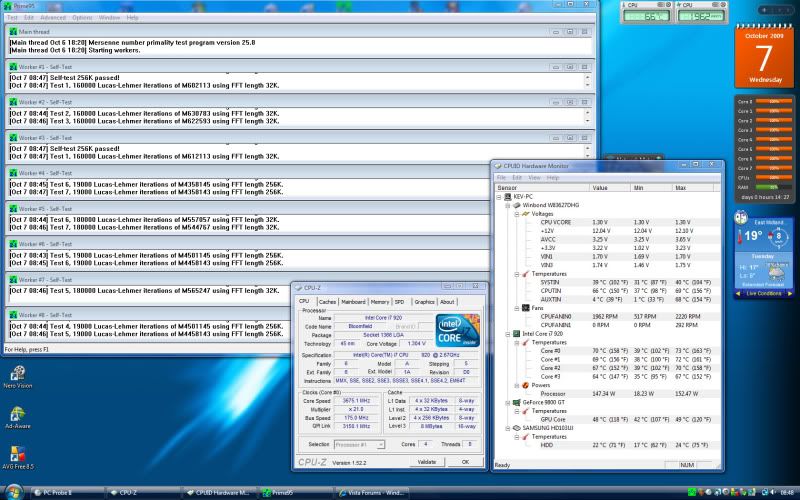Click the Worker #1 log scrollbar

tap(587, 82)
